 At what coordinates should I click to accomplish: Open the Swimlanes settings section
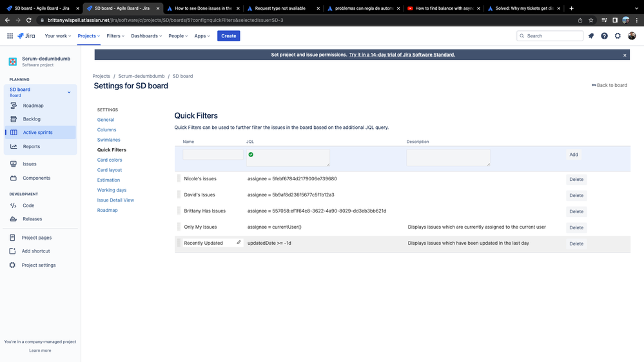108,140
